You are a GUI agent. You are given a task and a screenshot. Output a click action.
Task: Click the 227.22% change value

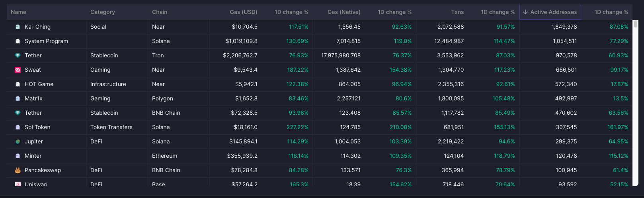(x=297, y=127)
